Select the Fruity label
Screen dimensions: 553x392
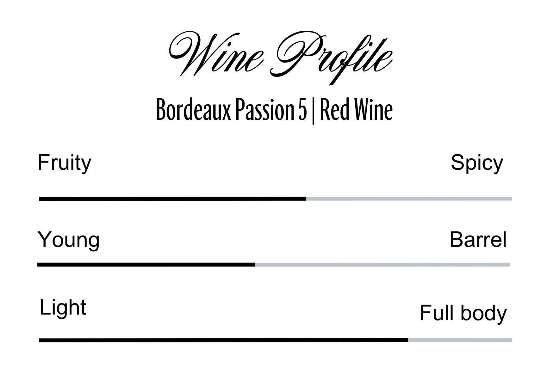click(x=65, y=163)
